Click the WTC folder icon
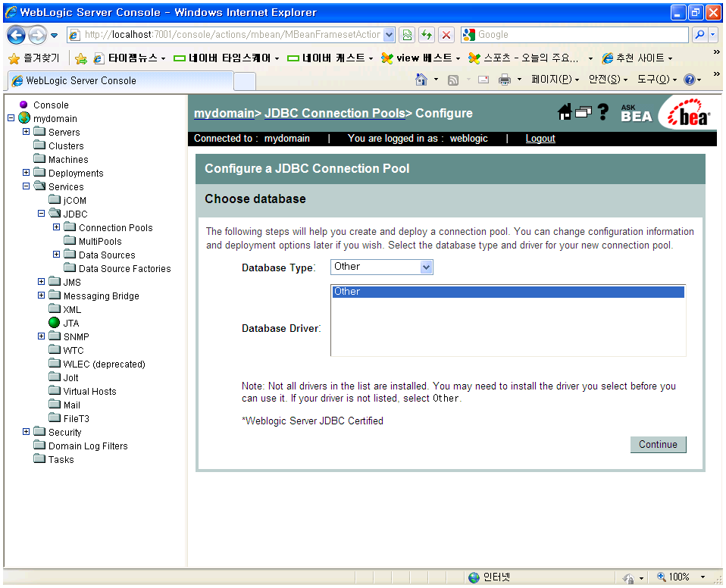The width and height of the screenshot is (726, 588). (55, 349)
